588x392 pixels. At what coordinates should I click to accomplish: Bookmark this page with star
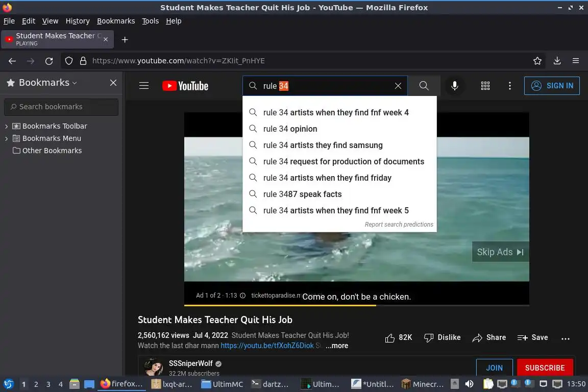(537, 61)
